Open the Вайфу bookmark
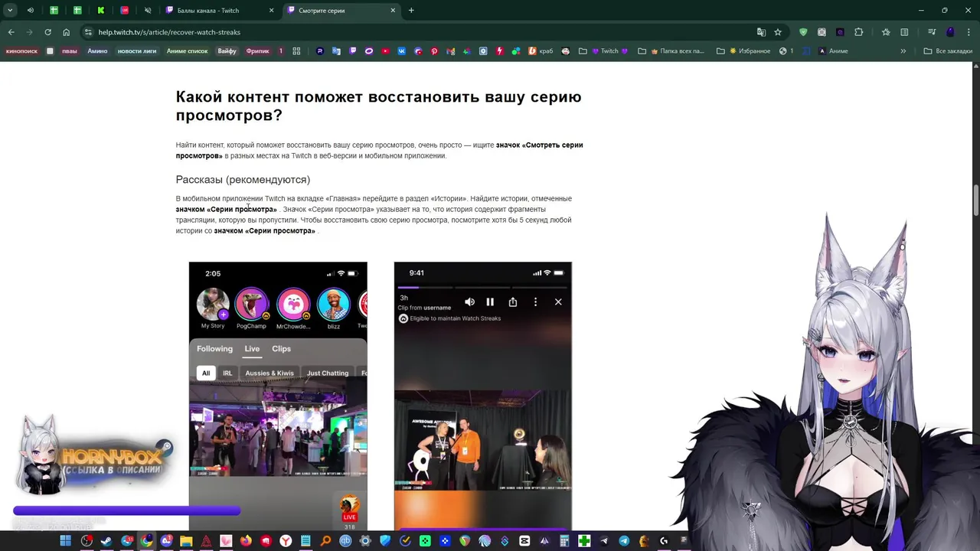Viewport: 980px width, 551px height. click(227, 51)
